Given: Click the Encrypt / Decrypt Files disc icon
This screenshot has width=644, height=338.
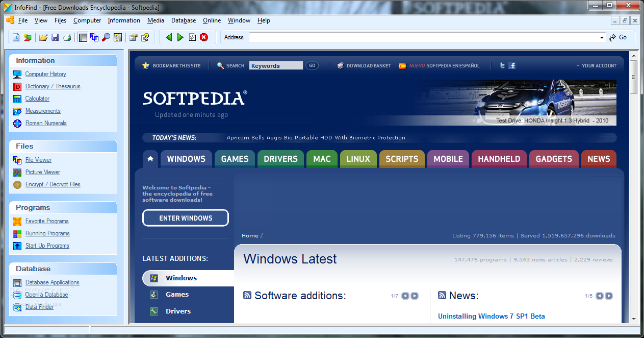Looking at the screenshot, I should (17, 184).
